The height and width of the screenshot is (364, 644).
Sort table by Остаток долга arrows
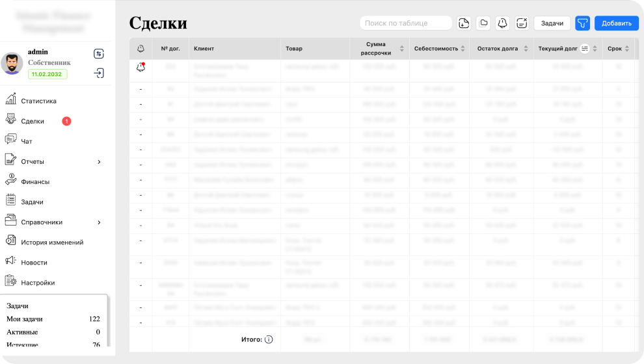[x=524, y=49]
